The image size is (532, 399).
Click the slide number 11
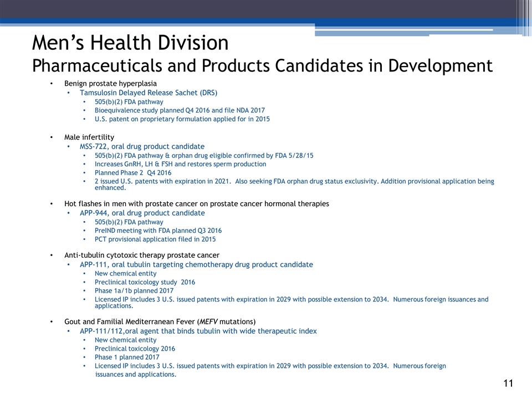tap(508, 384)
